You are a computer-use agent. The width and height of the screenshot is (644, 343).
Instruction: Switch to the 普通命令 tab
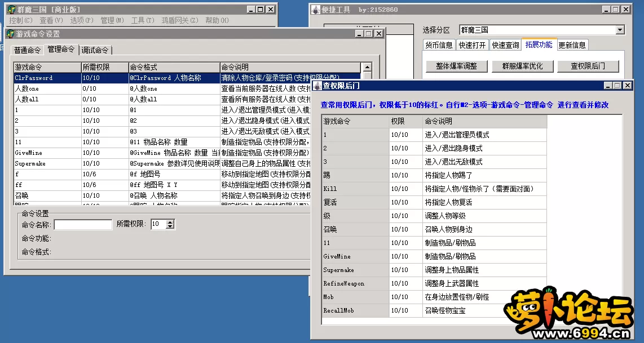pos(27,50)
